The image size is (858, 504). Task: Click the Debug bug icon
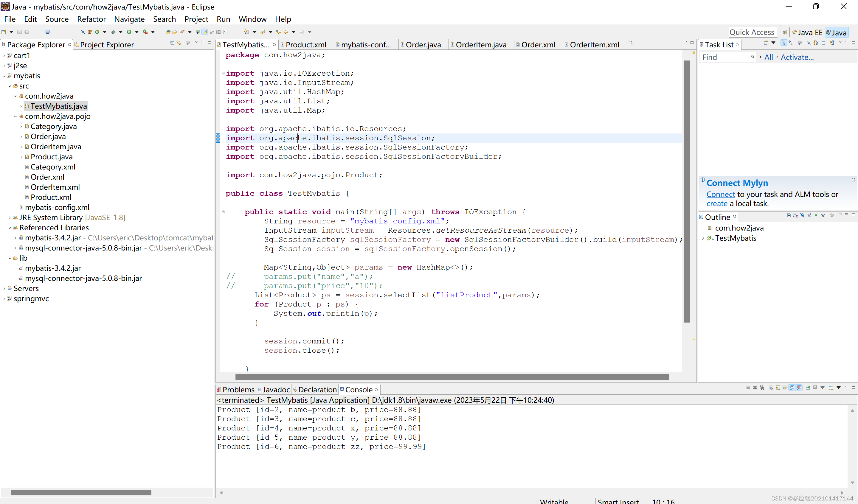(113, 32)
